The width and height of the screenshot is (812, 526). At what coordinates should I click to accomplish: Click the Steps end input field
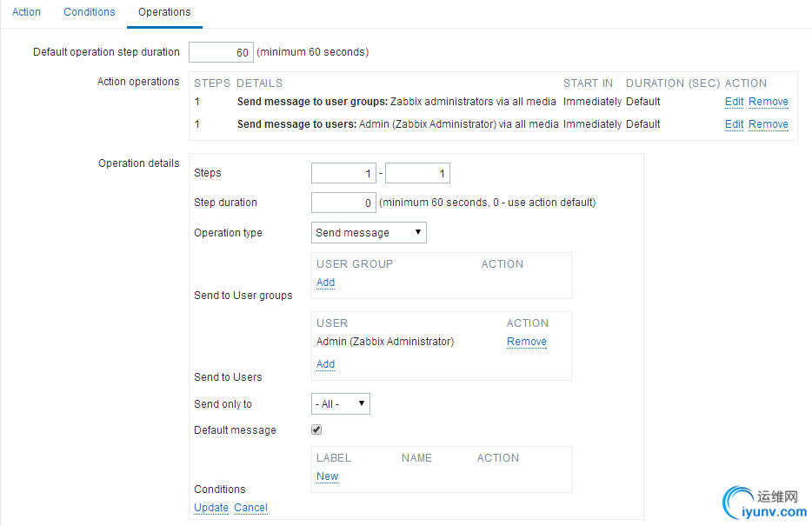pos(417,174)
